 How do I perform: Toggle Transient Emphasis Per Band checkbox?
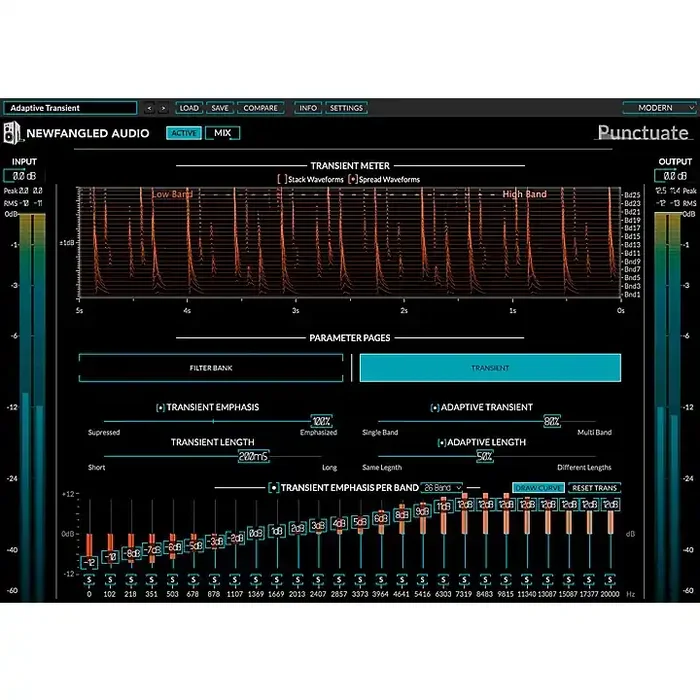pyautogui.click(x=274, y=488)
